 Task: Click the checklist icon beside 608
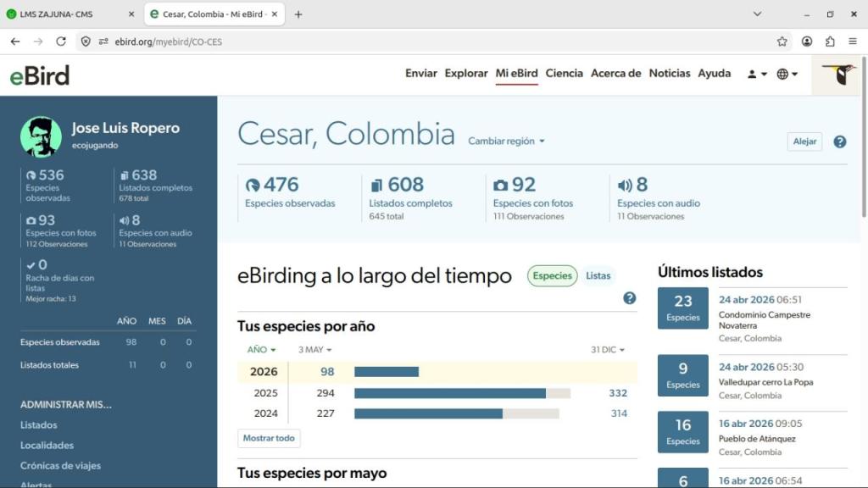(376, 185)
